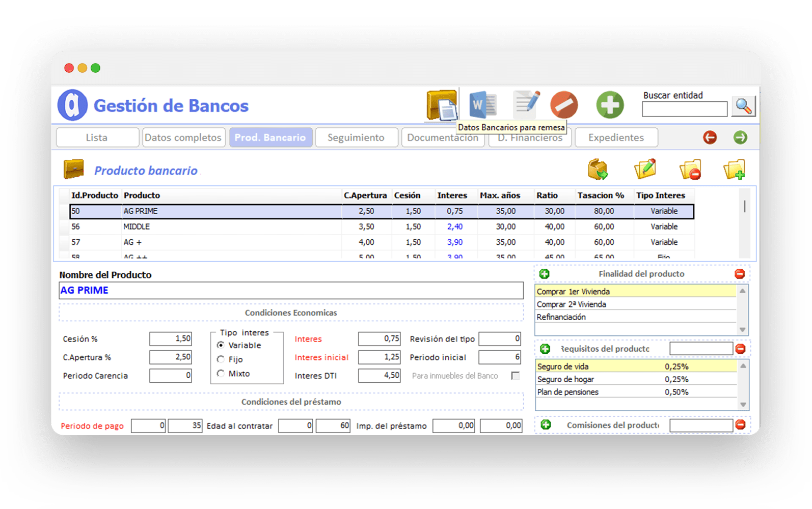Open the Prod. Bancario tab
This screenshot has height=509, width=812.
pyautogui.click(x=270, y=137)
